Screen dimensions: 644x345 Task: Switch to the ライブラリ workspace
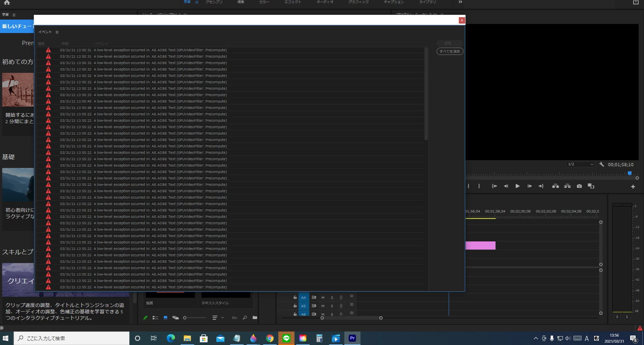[x=428, y=2]
